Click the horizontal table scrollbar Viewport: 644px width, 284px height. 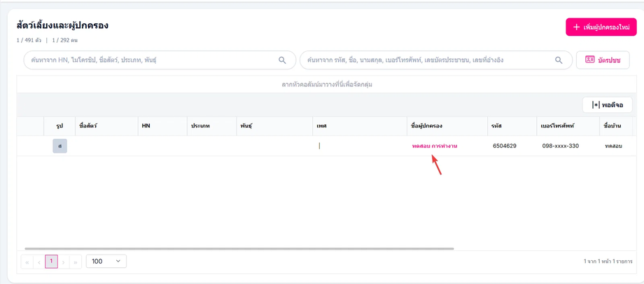pos(239,249)
